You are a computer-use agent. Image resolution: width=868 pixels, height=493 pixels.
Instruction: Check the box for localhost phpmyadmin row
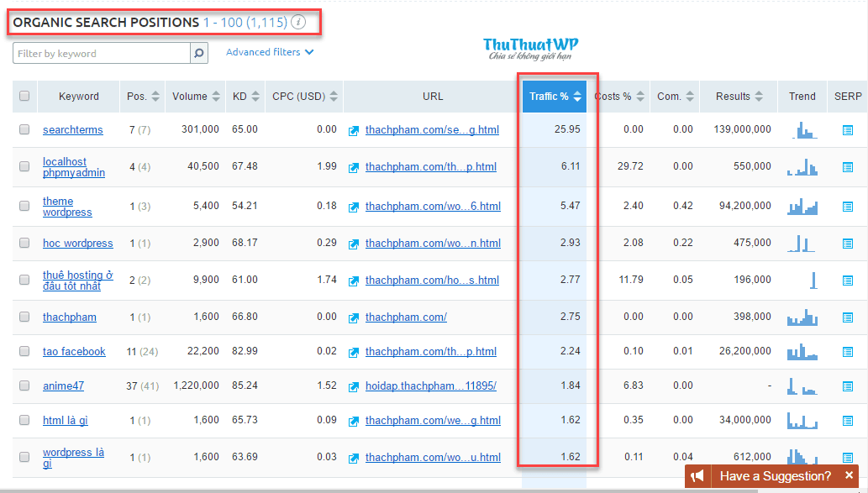[24, 167]
